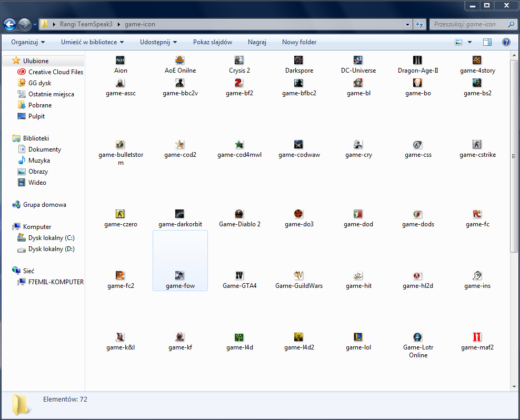Open recent pages dropdown next to Forward
520x420 pixels.
point(35,24)
